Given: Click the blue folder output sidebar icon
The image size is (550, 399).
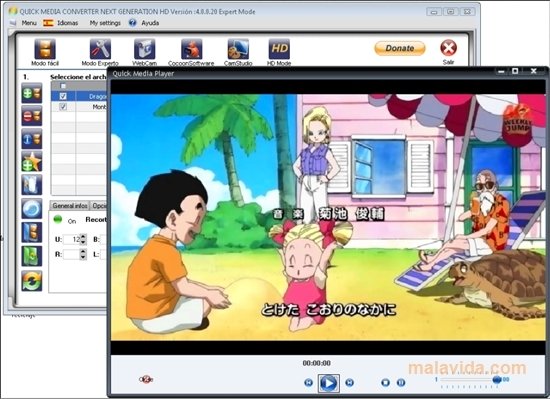Looking at the screenshot, I should (x=32, y=232).
